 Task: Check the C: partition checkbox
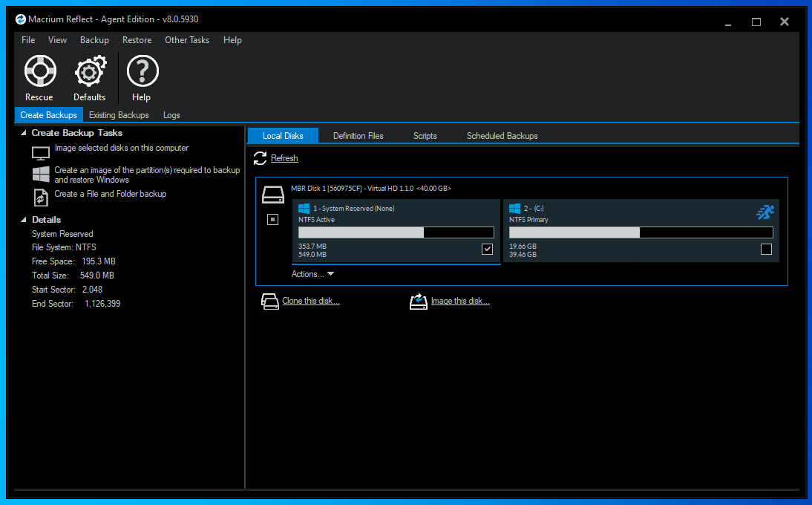click(766, 249)
